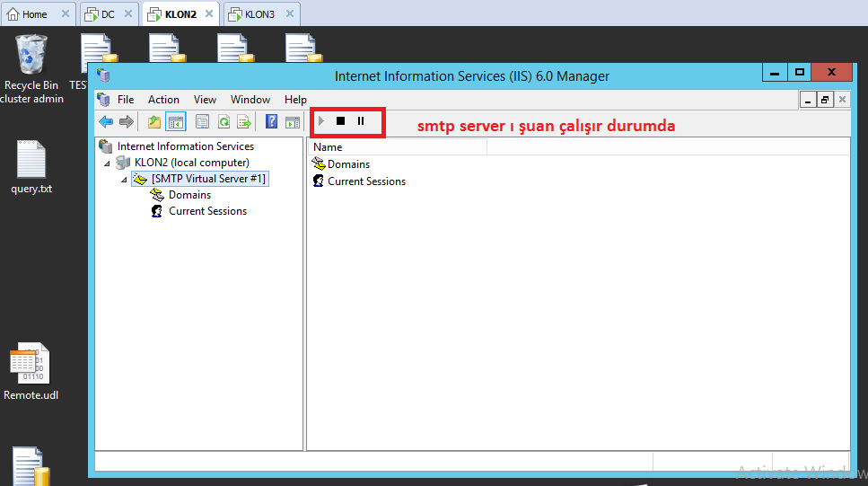Collapse the SMTP Virtual Server #1 node

point(123,180)
